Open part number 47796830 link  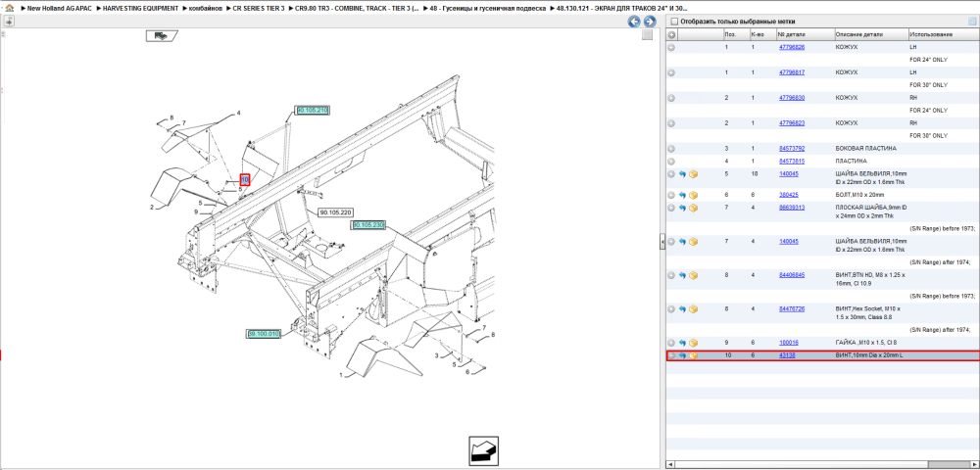point(792,98)
